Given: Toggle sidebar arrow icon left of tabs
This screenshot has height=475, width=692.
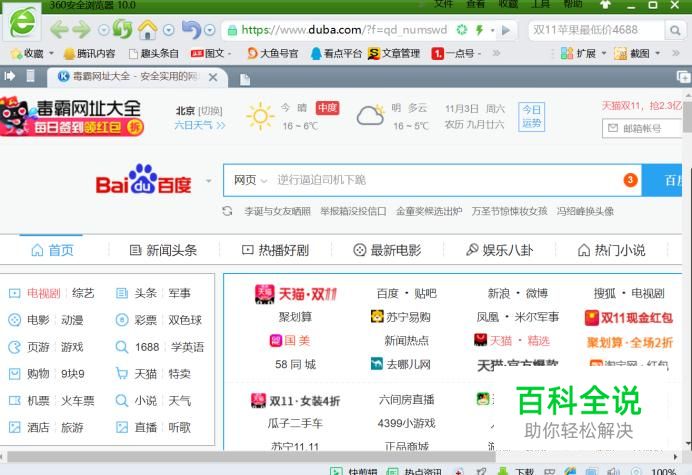Looking at the screenshot, I should click(10, 76).
